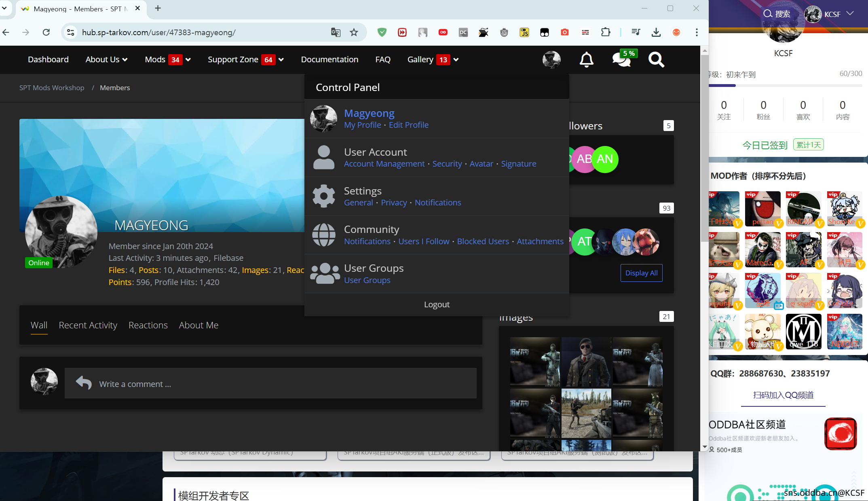Click the notifications bell icon
The height and width of the screenshot is (501, 868).
click(x=586, y=60)
